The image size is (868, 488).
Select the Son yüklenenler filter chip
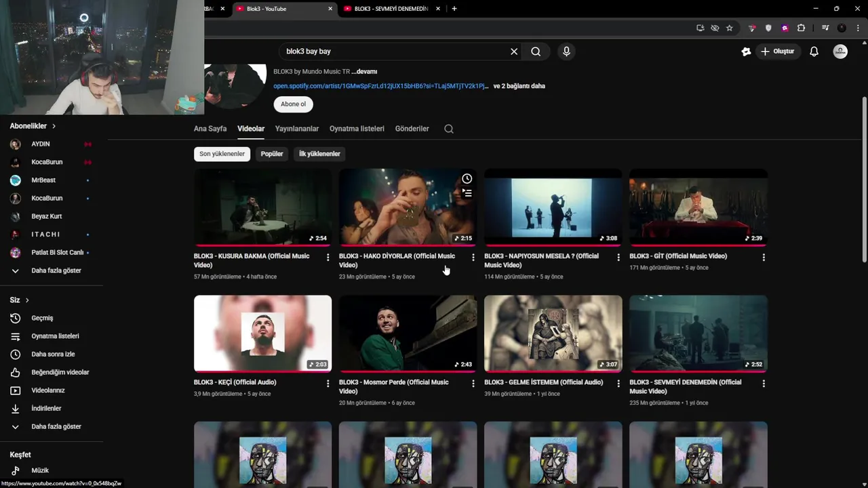point(222,154)
